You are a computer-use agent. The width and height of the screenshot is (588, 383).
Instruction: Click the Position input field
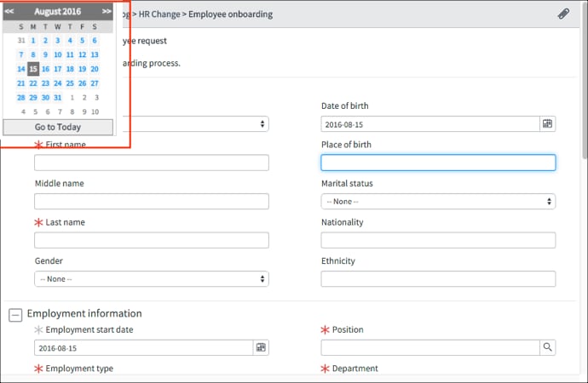tap(430, 347)
